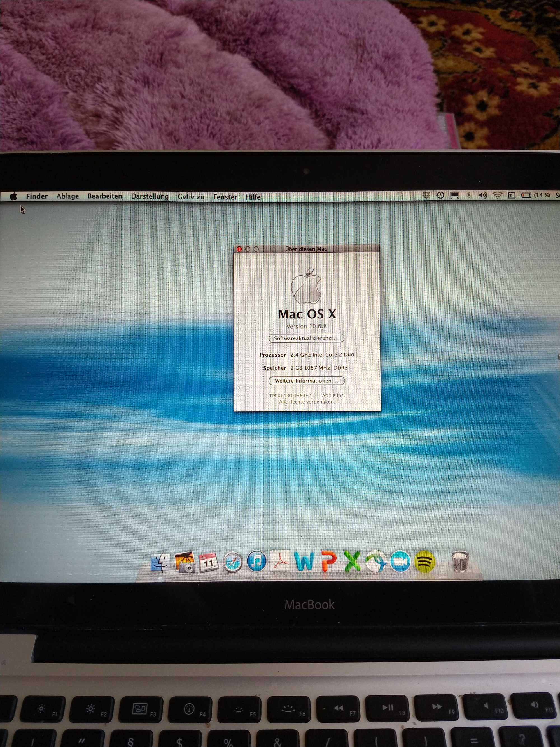Screen dimensions: 560x747
Task: Open the Bluetooth status menu
Action: point(468,195)
